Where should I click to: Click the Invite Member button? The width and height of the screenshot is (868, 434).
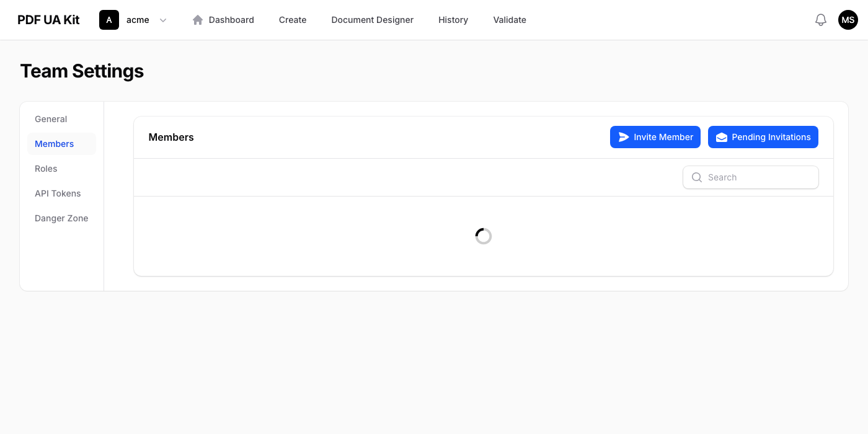[655, 136]
